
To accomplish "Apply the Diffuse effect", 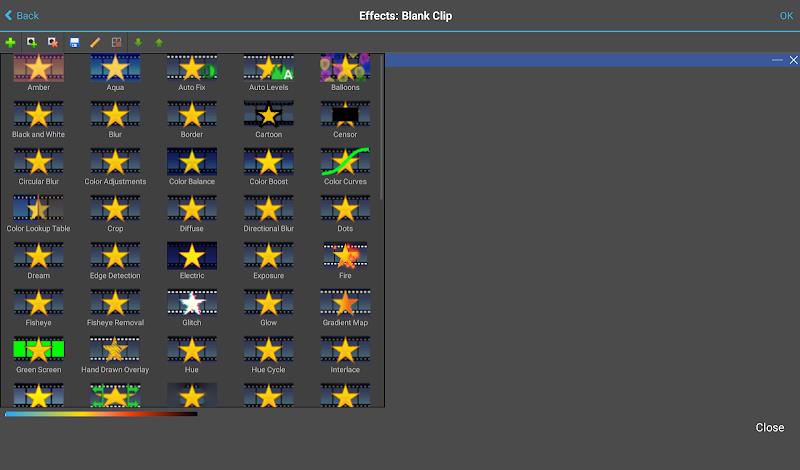I will (192, 213).
